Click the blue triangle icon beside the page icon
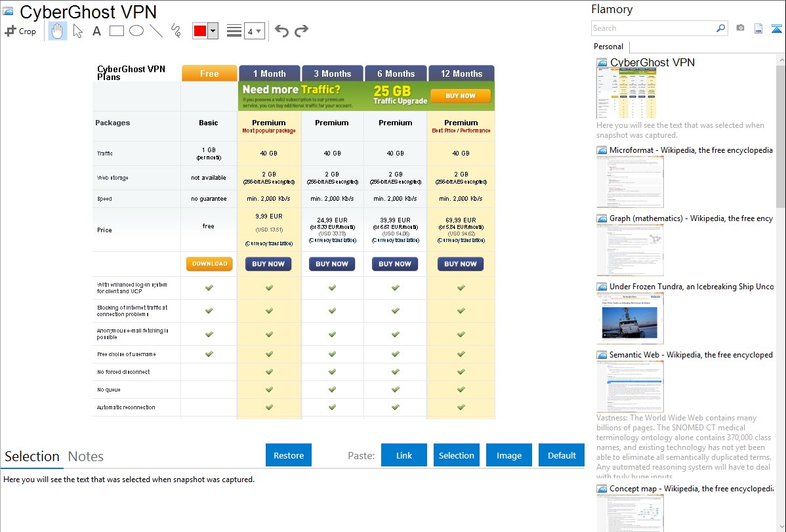 click(x=776, y=28)
